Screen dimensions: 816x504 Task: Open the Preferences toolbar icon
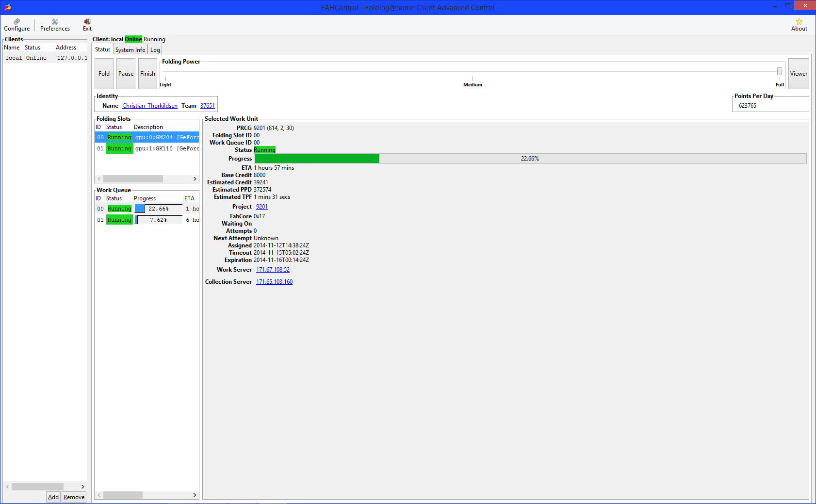pos(55,25)
